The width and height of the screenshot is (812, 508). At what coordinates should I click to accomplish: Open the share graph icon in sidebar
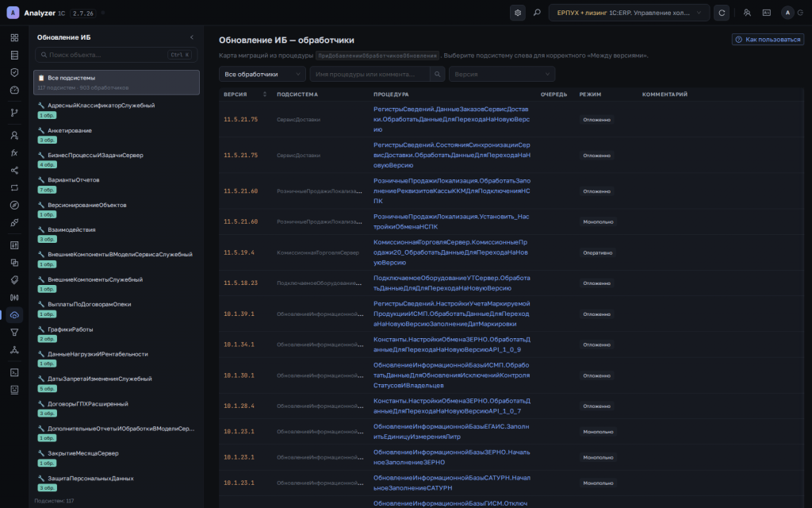click(x=14, y=171)
